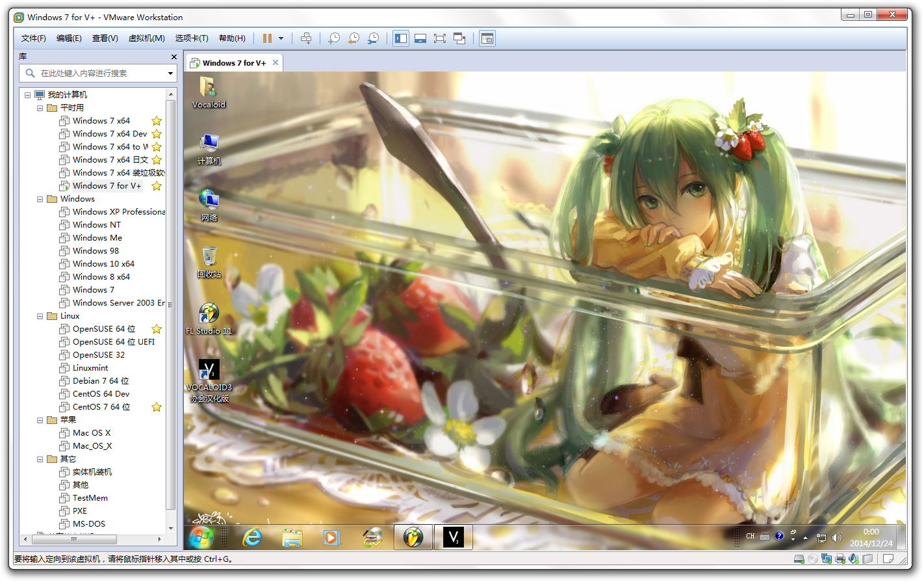The height and width of the screenshot is (582, 924).
Task: Open the 文件(F) menu
Action: (34, 38)
